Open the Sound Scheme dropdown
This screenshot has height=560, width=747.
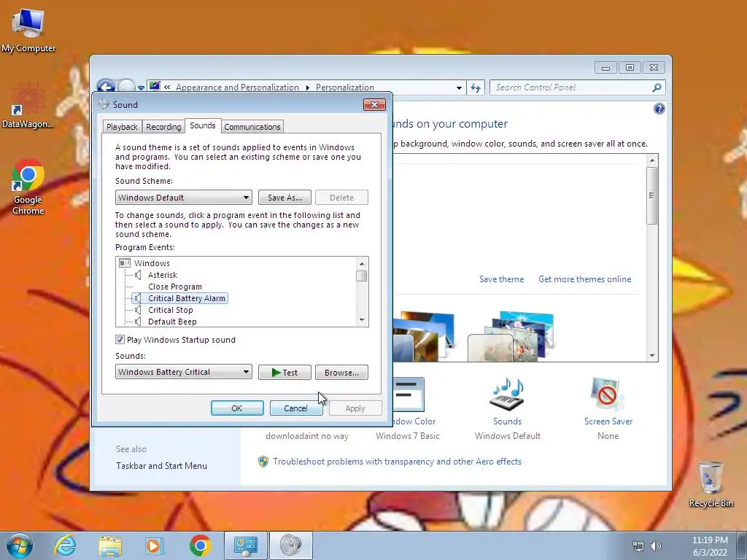[x=183, y=198]
